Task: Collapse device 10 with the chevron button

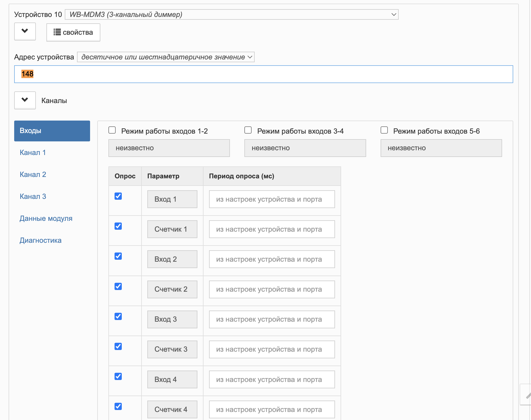Action: [25, 31]
